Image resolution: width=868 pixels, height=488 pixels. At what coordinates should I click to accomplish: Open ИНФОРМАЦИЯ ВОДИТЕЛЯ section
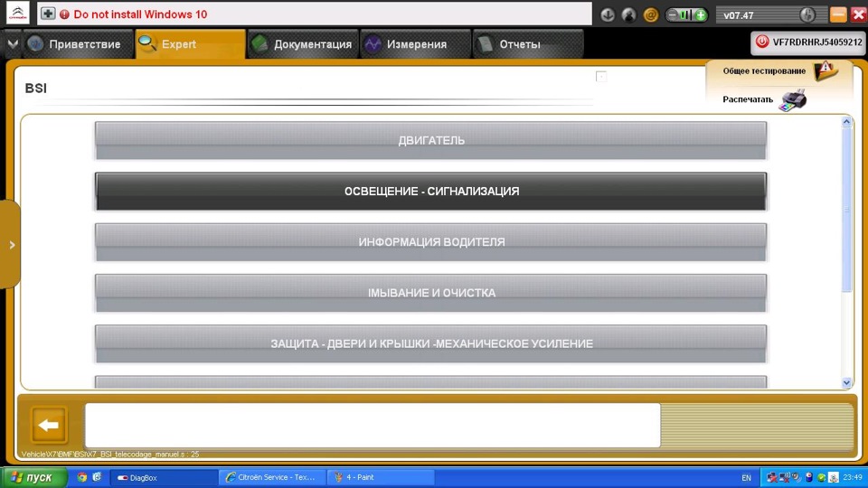tap(430, 242)
